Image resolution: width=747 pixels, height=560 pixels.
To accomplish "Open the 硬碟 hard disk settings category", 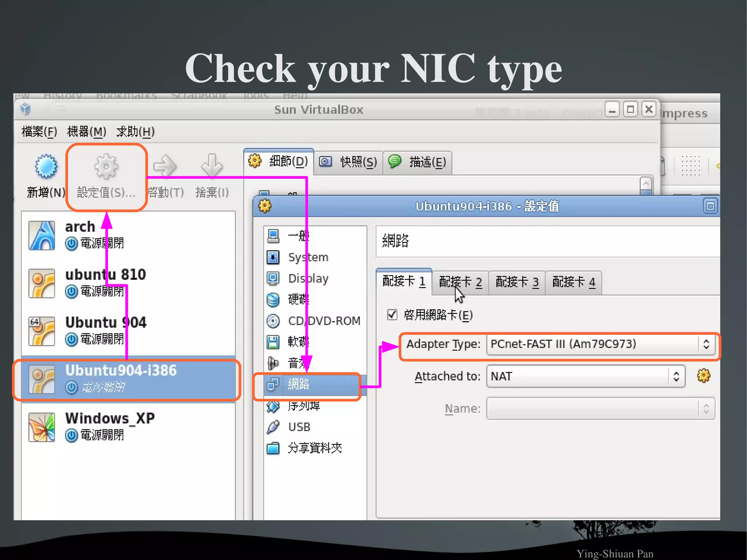I will click(x=315, y=300).
